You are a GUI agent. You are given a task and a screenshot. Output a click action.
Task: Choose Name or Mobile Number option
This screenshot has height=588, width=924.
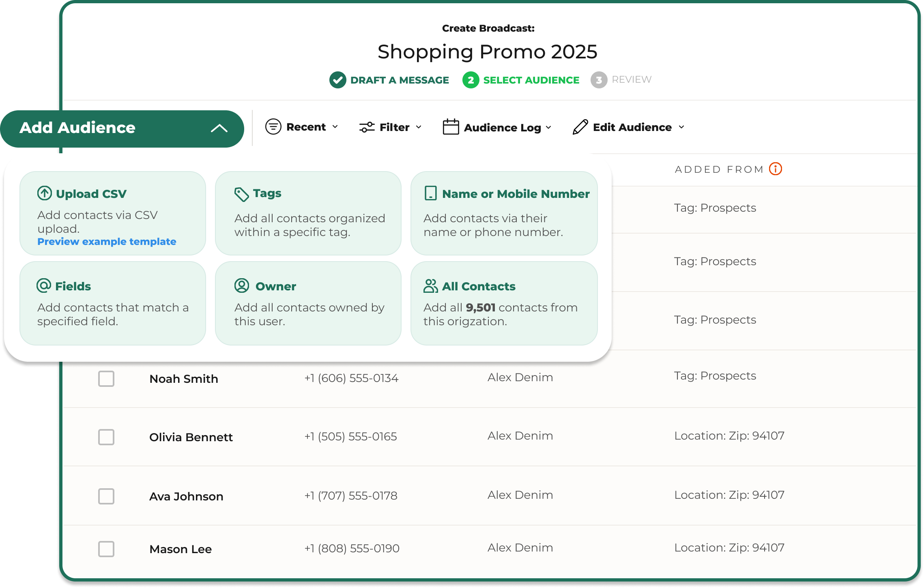coord(504,213)
